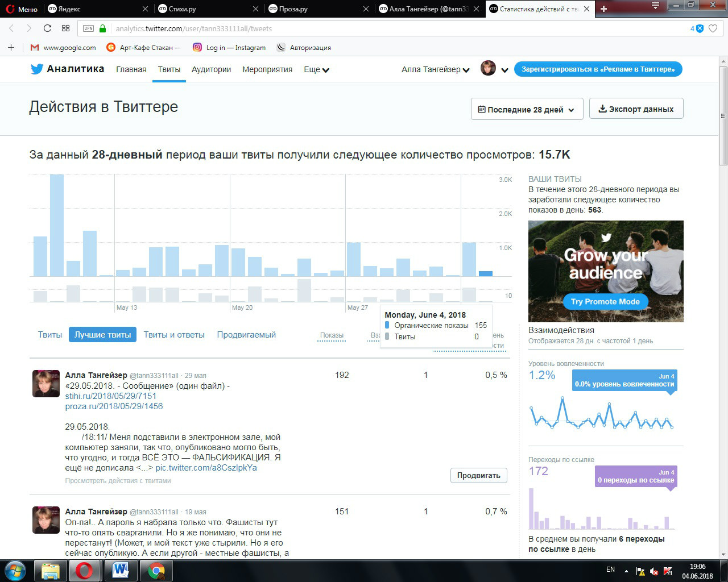Open the Opera Меню button
The image size is (728, 582).
point(22,9)
